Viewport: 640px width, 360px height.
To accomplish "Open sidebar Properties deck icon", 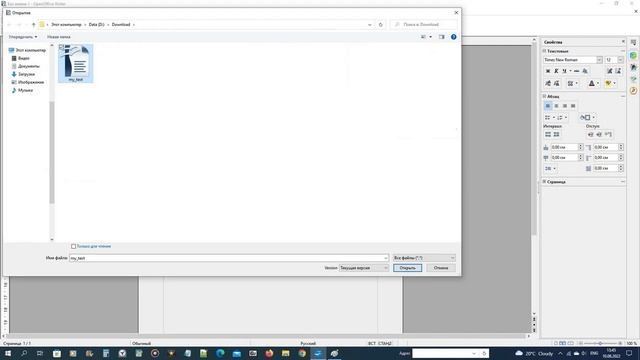I will click(x=633, y=56).
